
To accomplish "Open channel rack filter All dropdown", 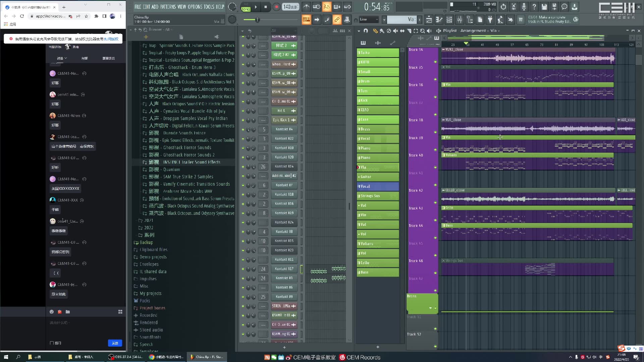I will pyautogui.click(x=284, y=31).
